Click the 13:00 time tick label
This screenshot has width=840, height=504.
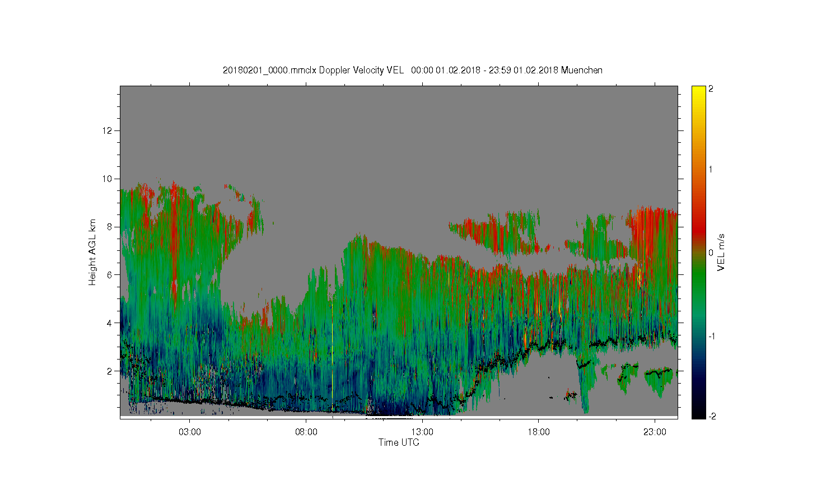pos(422,432)
